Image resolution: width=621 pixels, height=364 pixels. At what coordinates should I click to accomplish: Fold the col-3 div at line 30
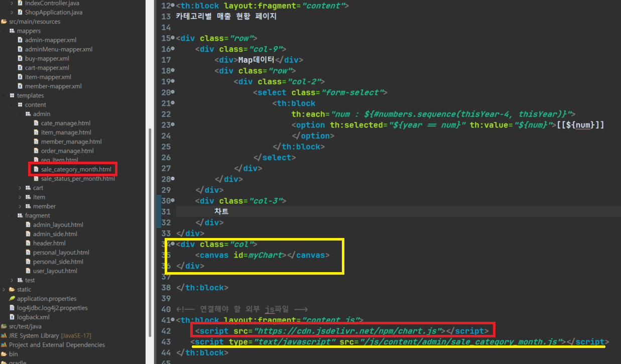tap(173, 201)
